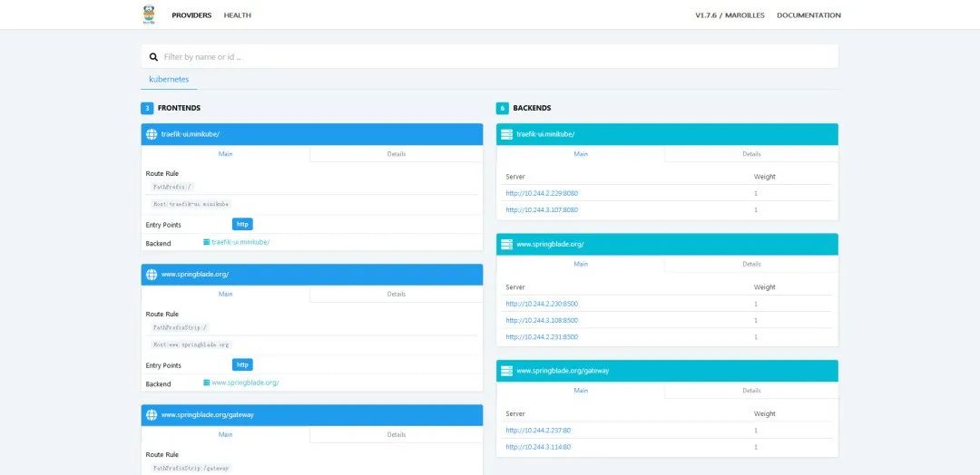Click the Traefik logo icon
Viewport: 980px width, 475px height.
(x=148, y=15)
